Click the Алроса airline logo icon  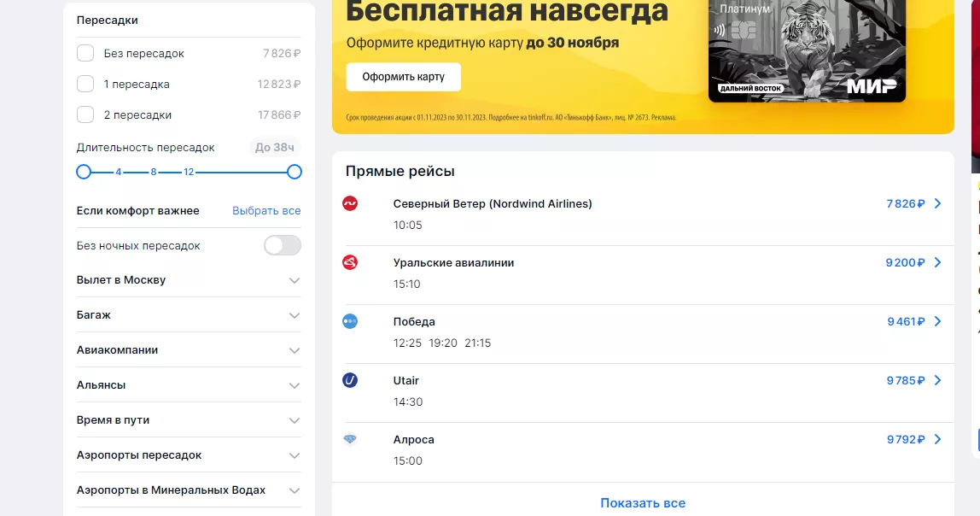350,439
